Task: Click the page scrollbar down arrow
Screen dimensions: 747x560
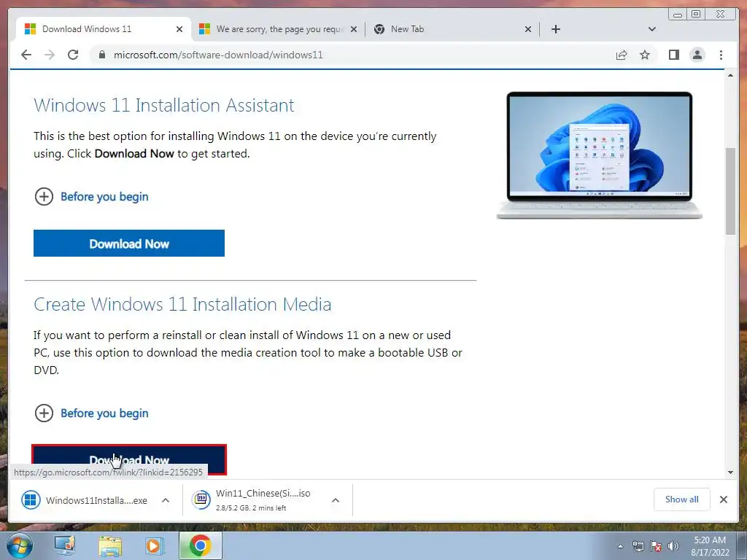Action: (x=730, y=472)
